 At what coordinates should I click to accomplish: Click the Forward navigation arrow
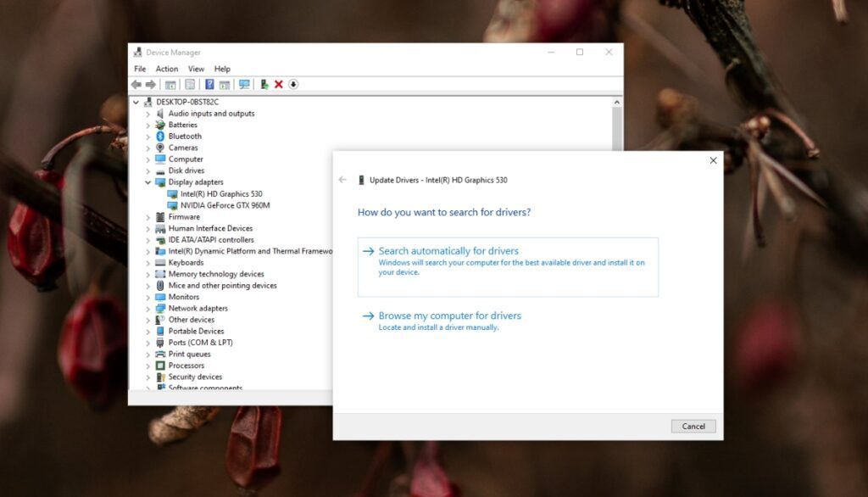coord(152,84)
